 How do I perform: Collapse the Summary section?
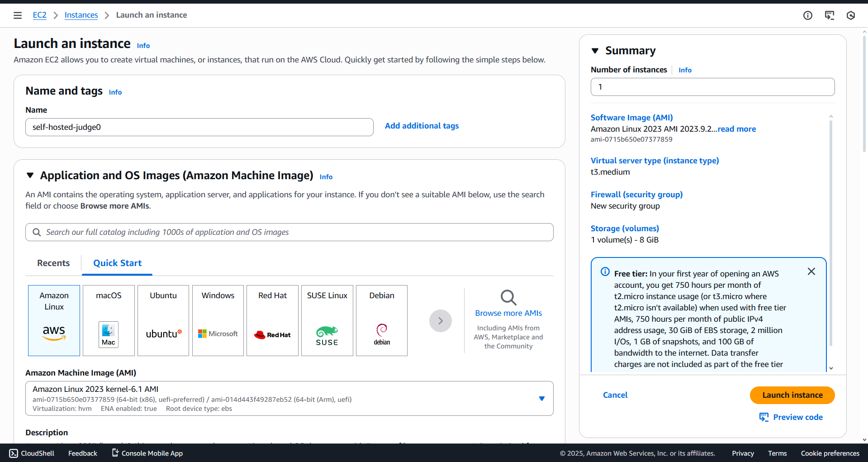595,51
